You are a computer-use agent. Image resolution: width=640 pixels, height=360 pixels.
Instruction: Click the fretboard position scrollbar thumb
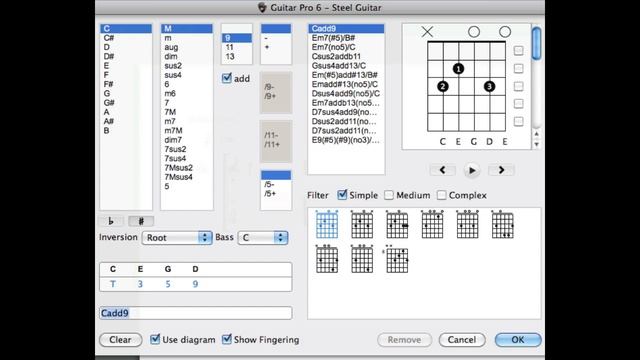537,43
